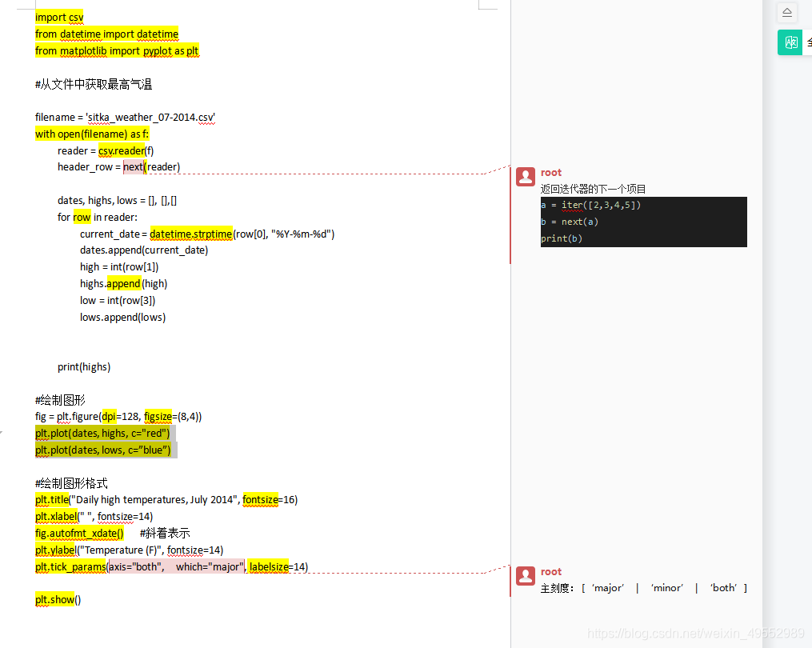Click code line 'b = next(a)' in comment
Screen dimensions: 812x648
point(570,222)
